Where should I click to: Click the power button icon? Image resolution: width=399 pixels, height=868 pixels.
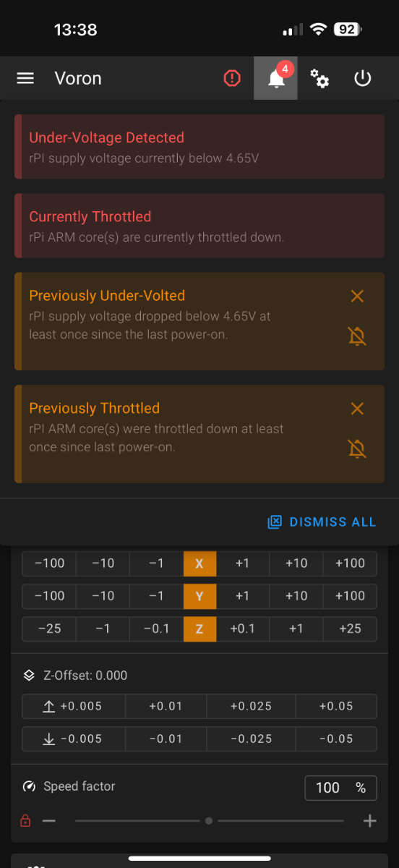363,78
